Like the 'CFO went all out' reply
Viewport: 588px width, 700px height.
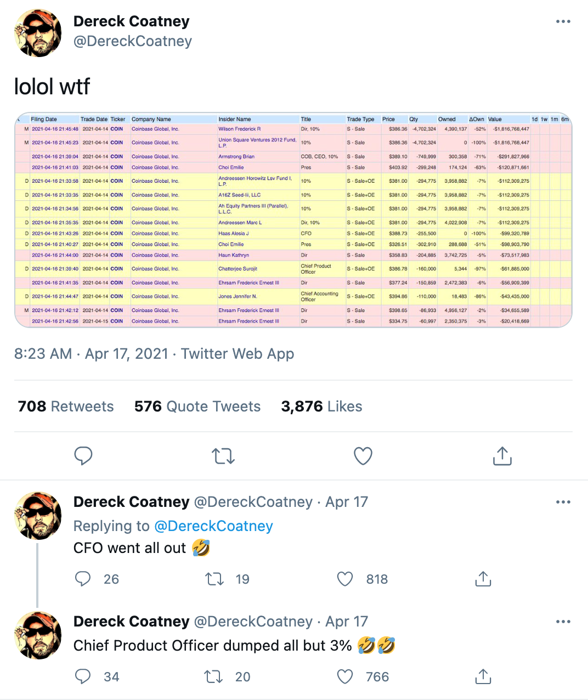[x=344, y=579]
